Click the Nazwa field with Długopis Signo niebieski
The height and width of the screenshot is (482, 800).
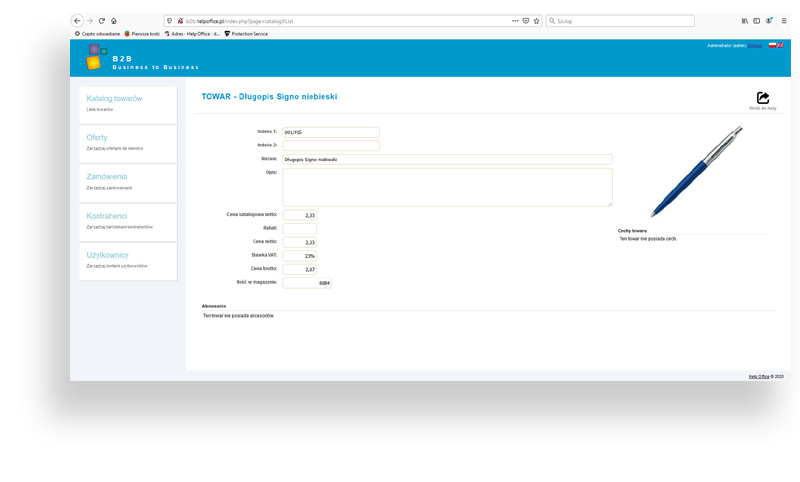pos(447,159)
